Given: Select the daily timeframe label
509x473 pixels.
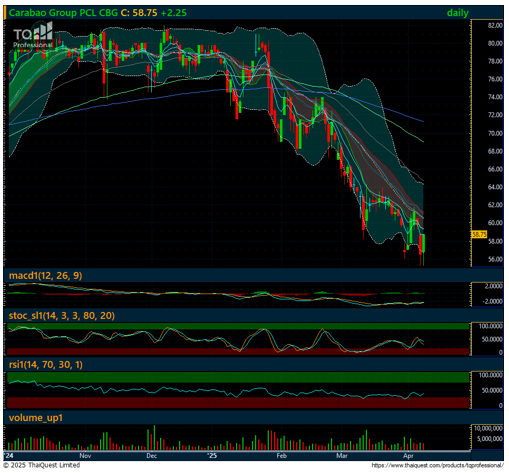Looking at the screenshot, I should click(457, 13).
